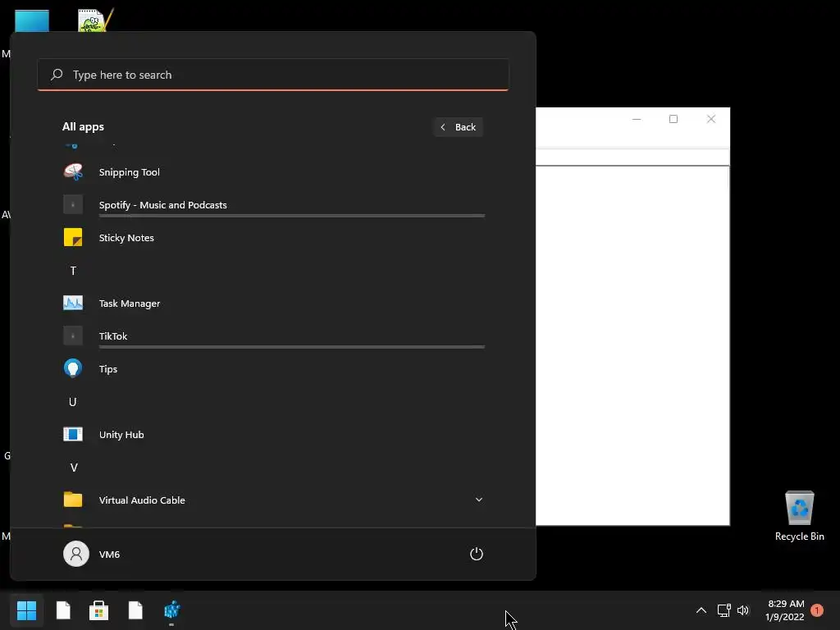
Task: Click the Windows Start button
Action: [26, 609]
